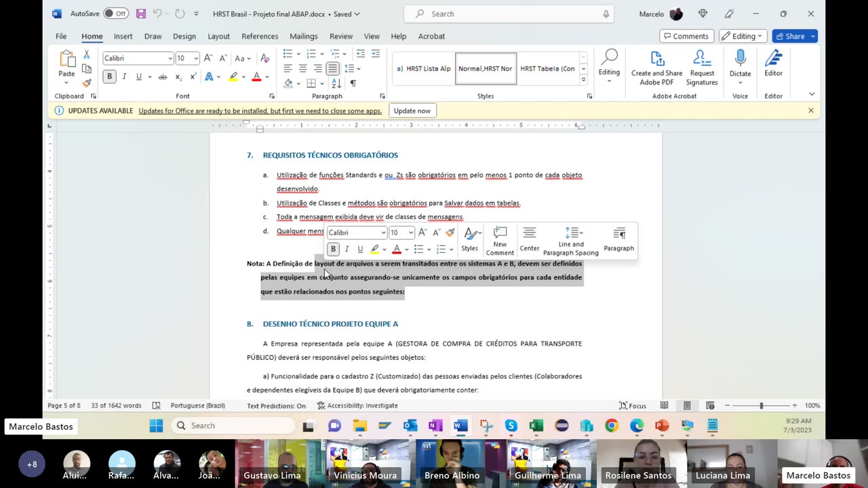Click the Copy icon in Clipboard group
Image resolution: width=868 pixels, height=488 pixels.
coord(86,68)
